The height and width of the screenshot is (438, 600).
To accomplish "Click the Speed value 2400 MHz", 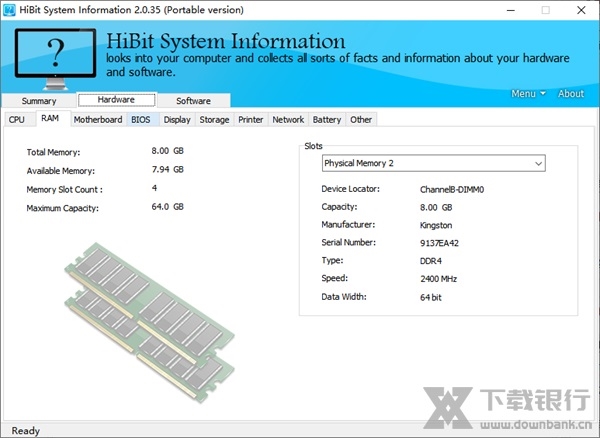I will pos(439,279).
